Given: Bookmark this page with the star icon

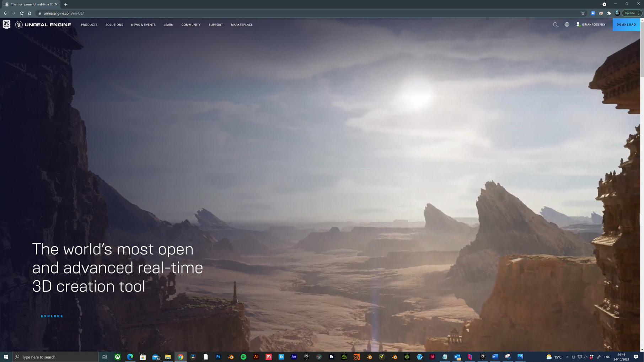Looking at the screenshot, I should pyautogui.click(x=583, y=13).
